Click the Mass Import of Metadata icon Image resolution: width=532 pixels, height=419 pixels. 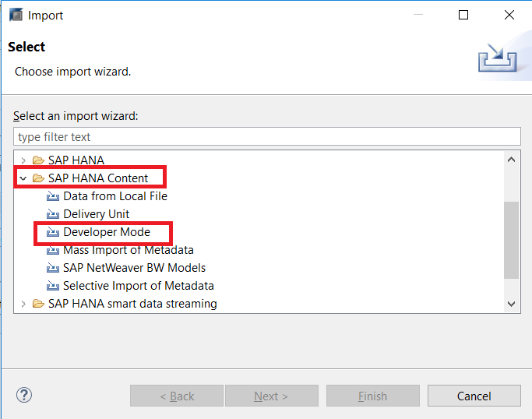[53, 250]
